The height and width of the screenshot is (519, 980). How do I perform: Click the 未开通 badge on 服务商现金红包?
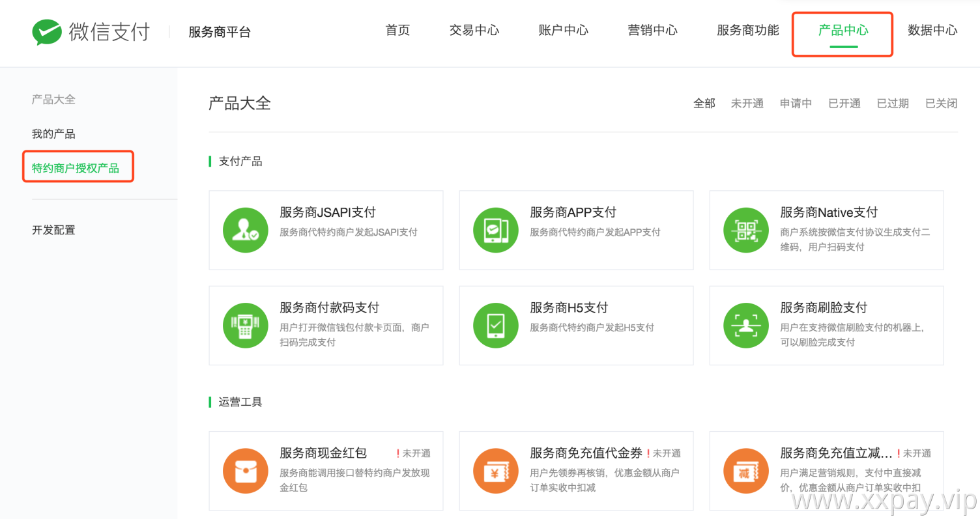pos(414,454)
